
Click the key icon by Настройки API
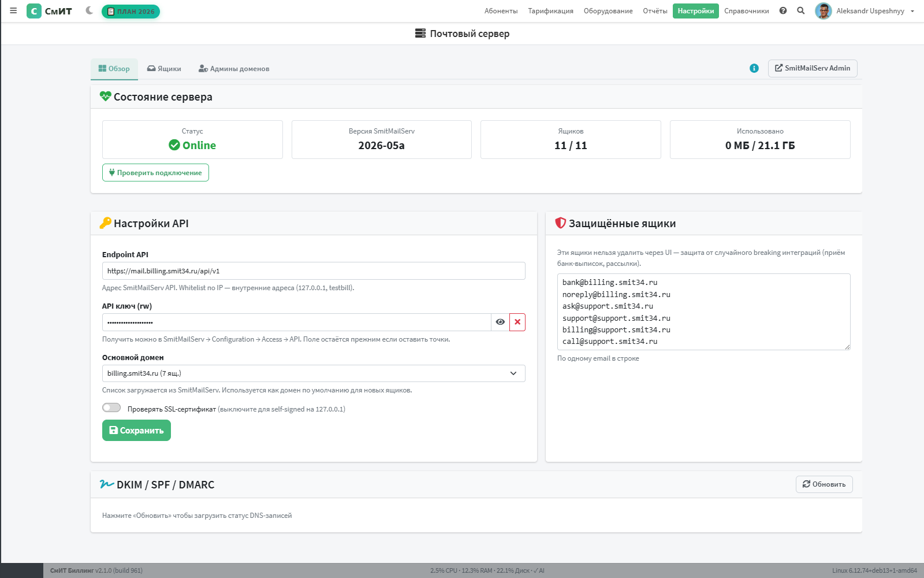coord(105,223)
